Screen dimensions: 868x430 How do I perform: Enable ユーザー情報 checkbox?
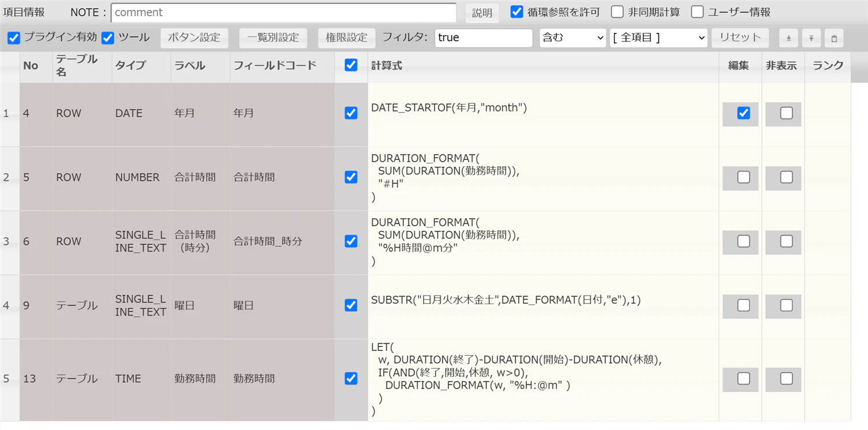pos(697,12)
